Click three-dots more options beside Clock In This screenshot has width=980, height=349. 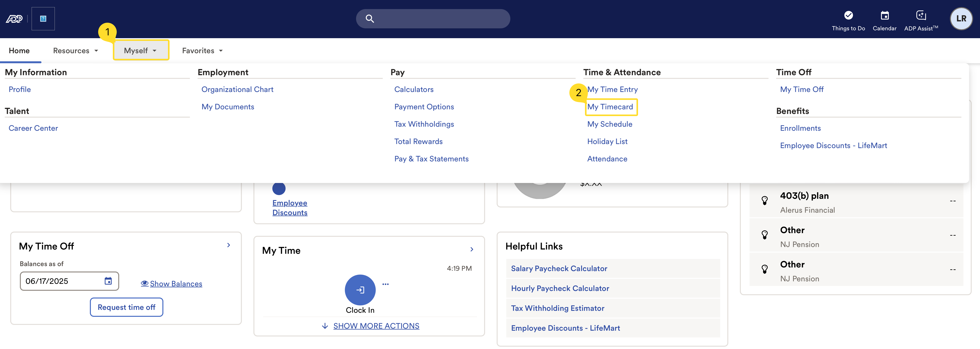[x=385, y=284]
